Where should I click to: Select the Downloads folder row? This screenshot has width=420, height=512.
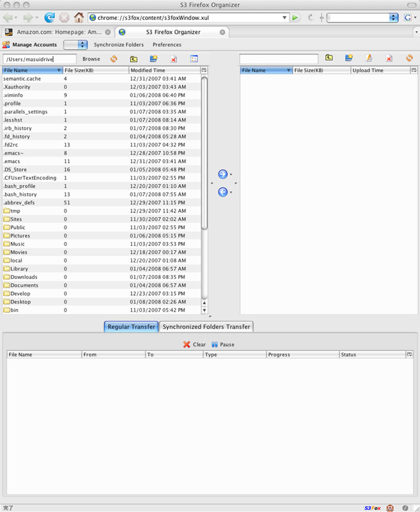(x=102, y=277)
